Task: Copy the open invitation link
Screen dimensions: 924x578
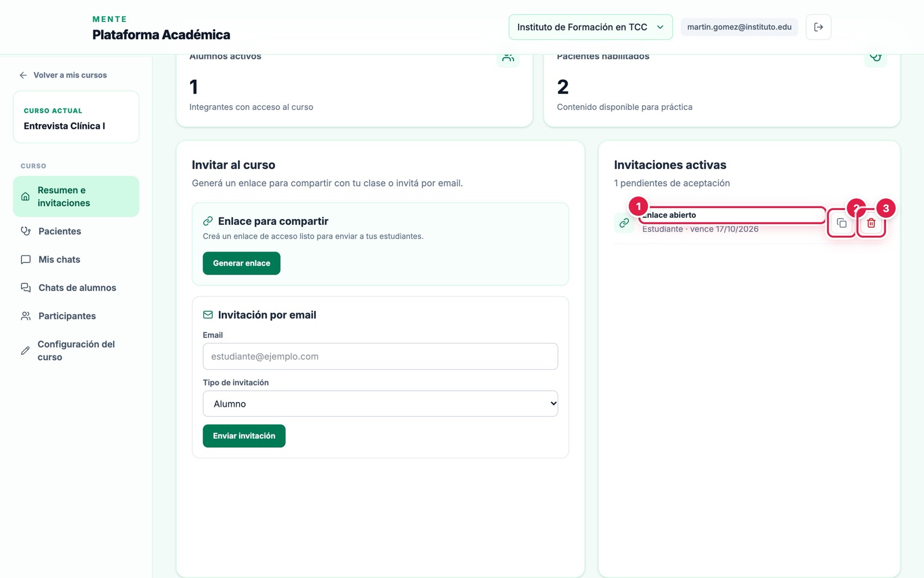Action: pos(841,223)
